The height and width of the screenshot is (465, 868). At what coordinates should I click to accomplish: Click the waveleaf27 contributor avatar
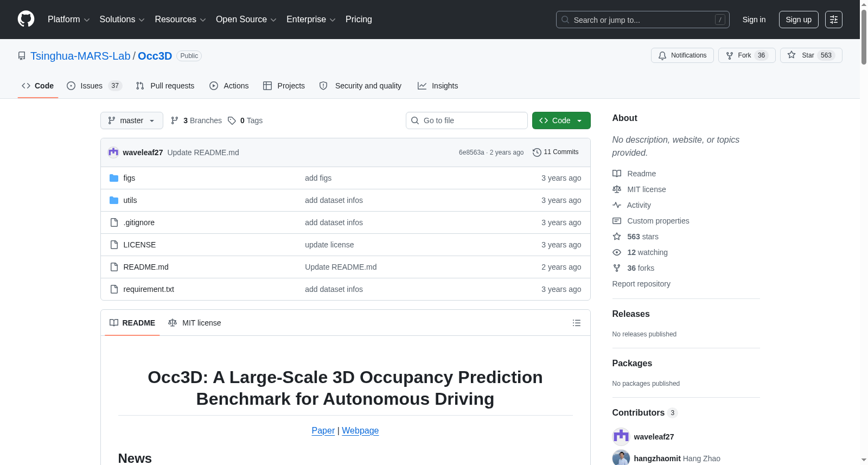[x=621, y=437]
